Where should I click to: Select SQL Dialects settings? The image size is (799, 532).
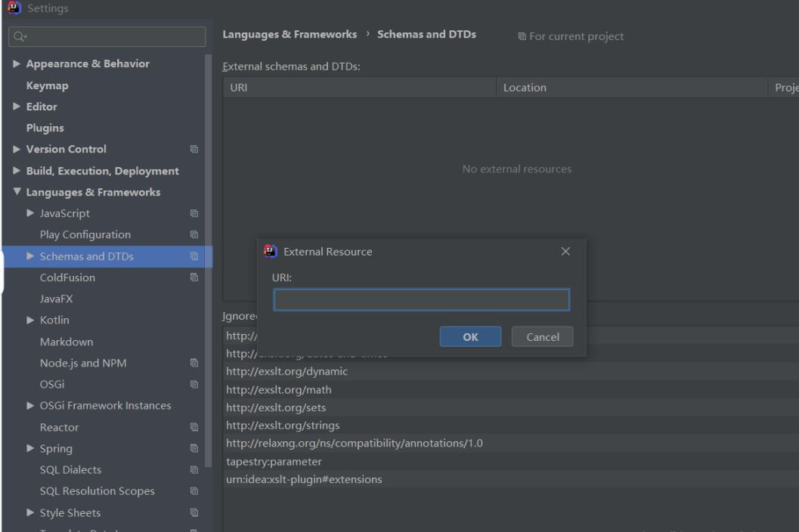pos(71,470)
